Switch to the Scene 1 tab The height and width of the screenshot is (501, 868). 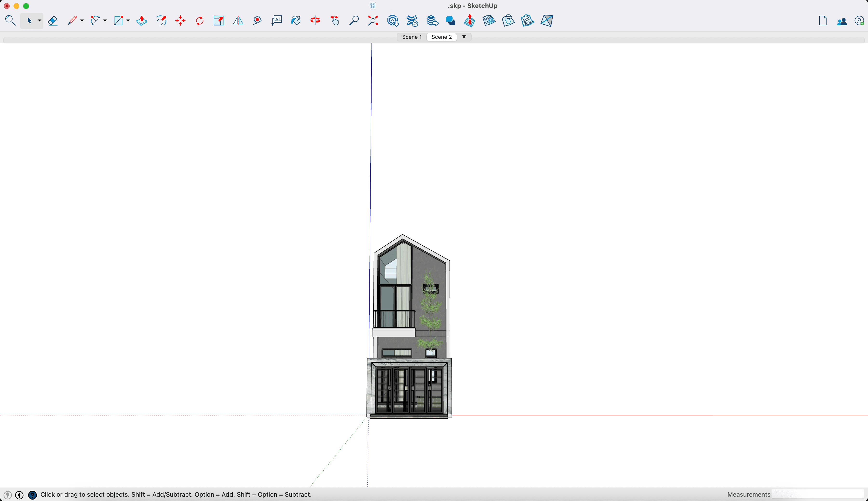tap(412, 37)
